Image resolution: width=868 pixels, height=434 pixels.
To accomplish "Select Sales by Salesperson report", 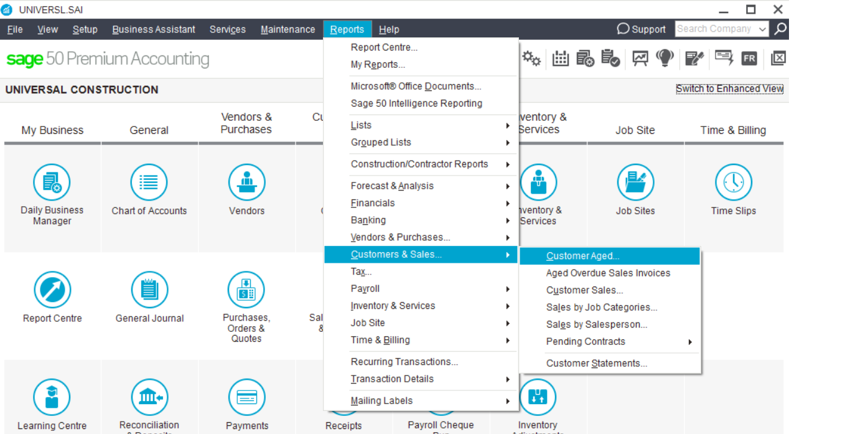I will click(x=610, y=324).
